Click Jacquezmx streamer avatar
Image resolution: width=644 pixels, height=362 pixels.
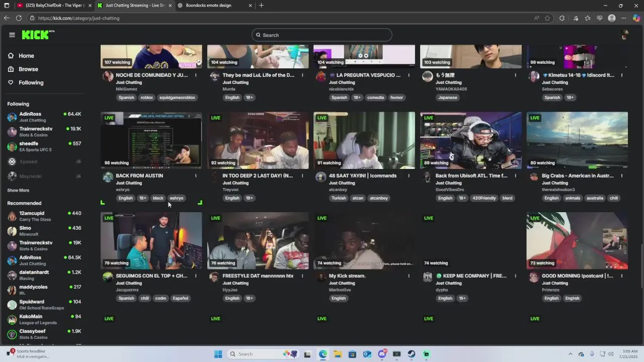coord(108,277)
